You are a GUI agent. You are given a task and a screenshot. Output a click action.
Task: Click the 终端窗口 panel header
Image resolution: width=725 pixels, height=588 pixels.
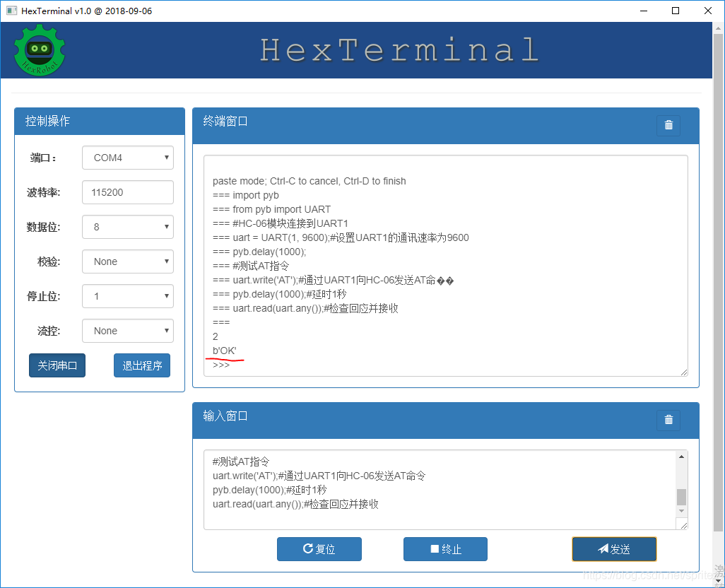(446, 126)
